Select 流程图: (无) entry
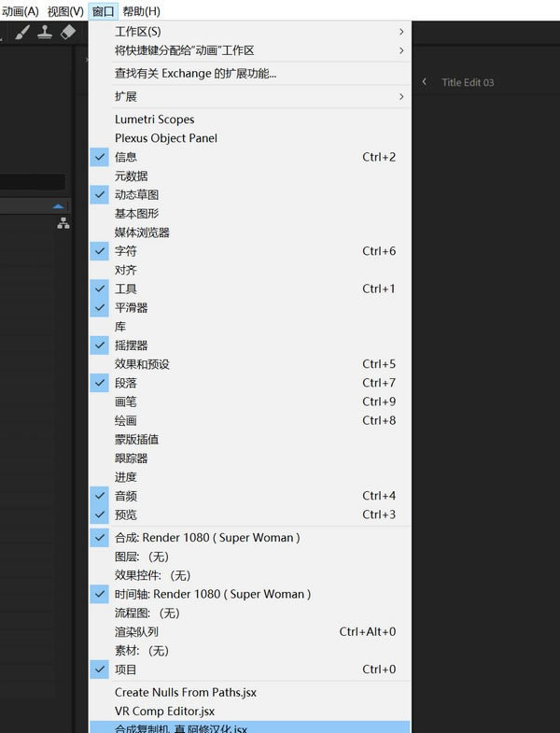The height and width of the screenshot is (733, 560). [250, 613]
